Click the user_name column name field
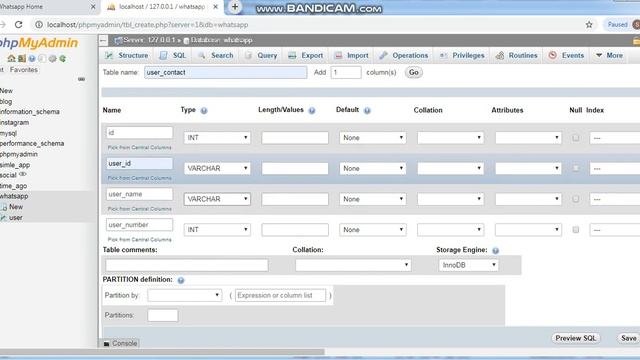This screenshot has width=640, height=360. [140, 194]
